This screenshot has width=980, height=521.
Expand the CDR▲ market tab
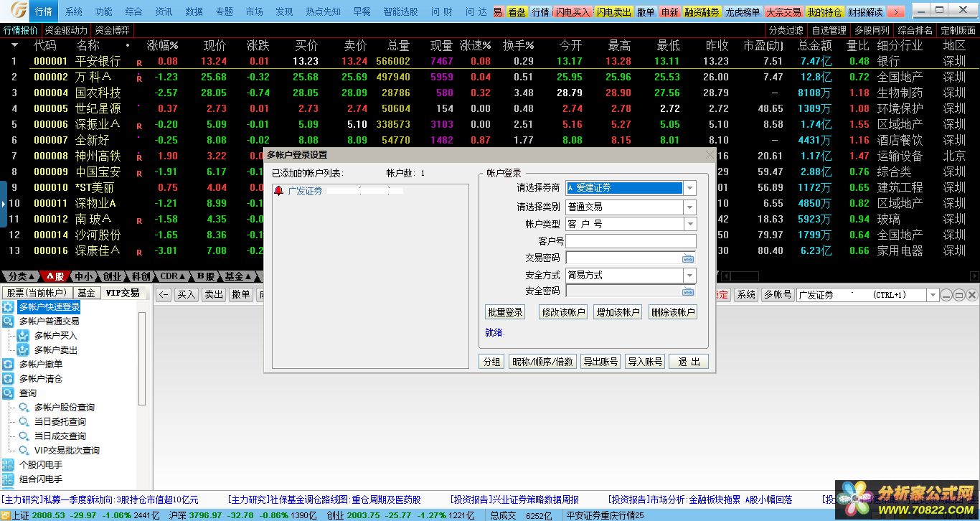[173, 276]
